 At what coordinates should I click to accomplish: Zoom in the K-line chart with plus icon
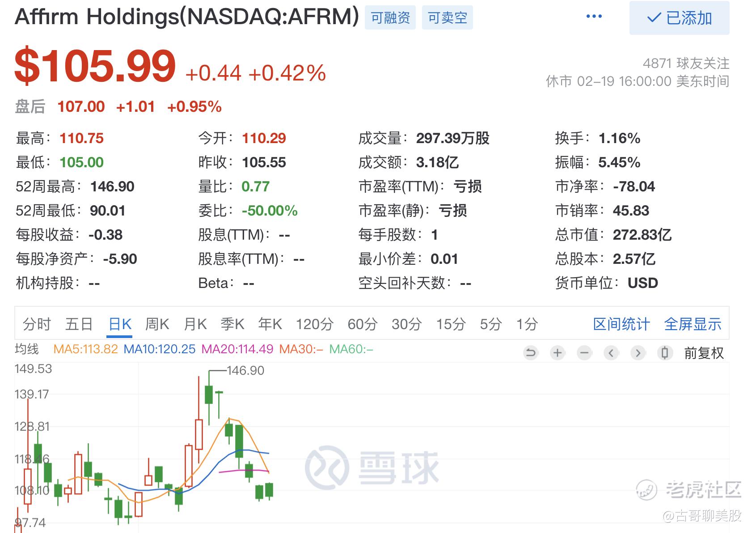point(557,353)
